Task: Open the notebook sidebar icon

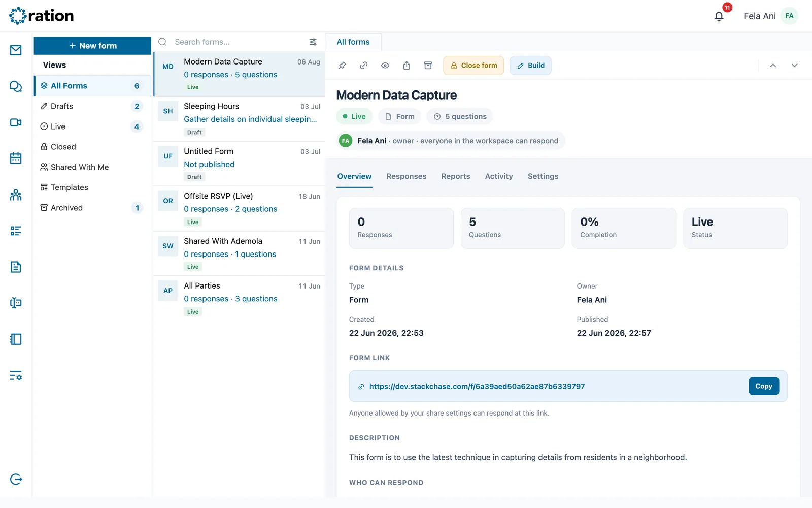Action: pos(16,339)
